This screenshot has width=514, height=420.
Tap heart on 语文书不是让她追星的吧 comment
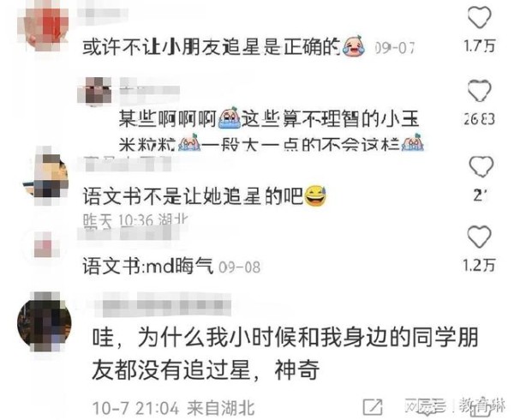pos(481,166)
